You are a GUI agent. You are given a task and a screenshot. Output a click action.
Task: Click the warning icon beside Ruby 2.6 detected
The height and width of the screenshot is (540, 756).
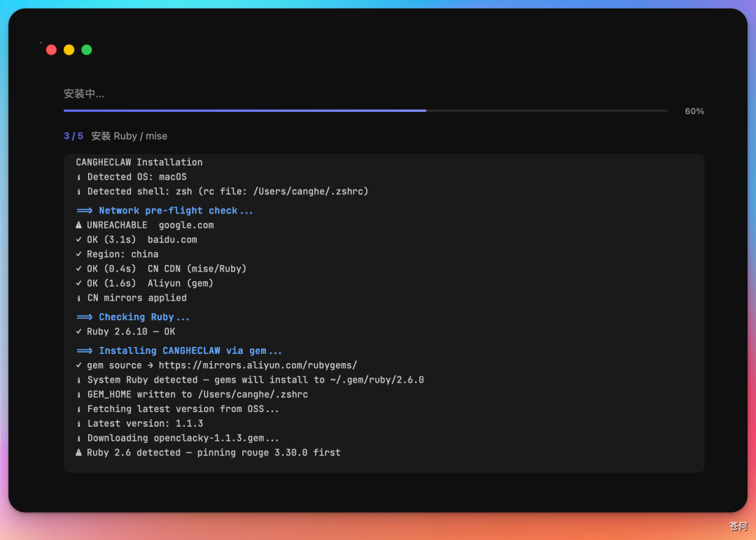coord(78,453)
